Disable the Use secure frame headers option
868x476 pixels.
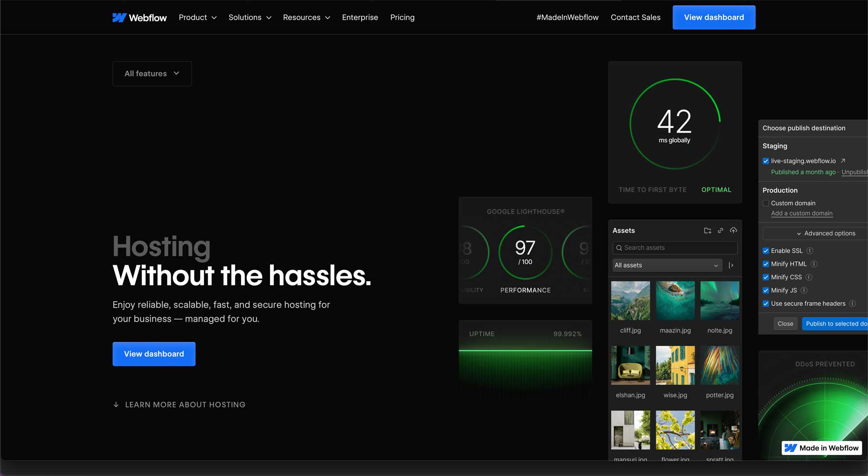point(766,303)
